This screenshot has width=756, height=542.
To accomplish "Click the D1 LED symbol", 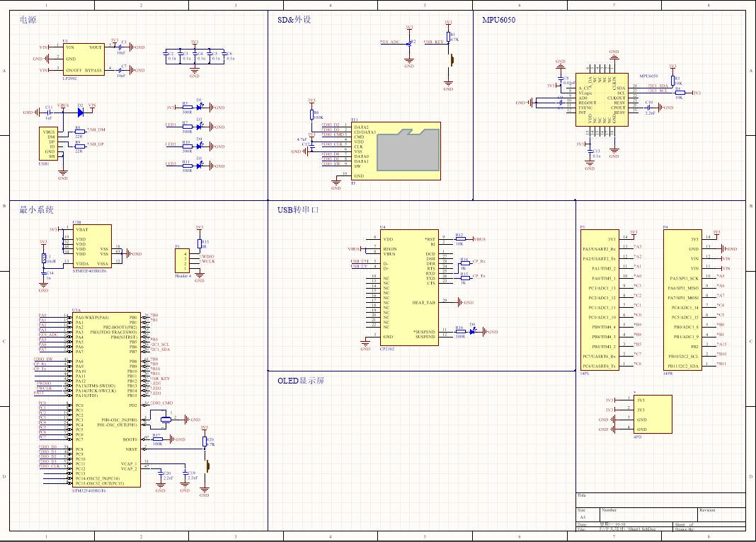I will coord(199,107).
